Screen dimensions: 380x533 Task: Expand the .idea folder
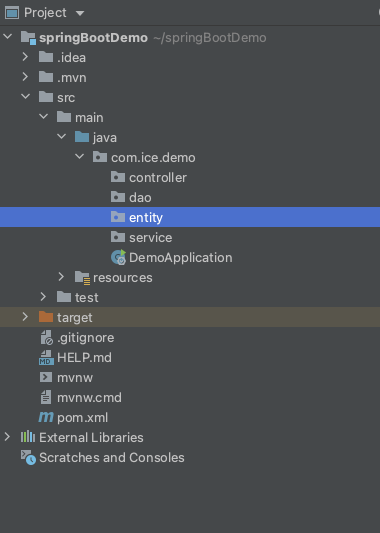[x=25, y=57]
